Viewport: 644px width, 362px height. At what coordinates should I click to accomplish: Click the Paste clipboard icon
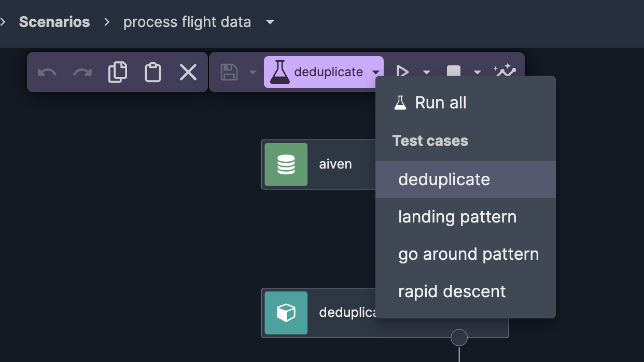[x=152, y=72]
